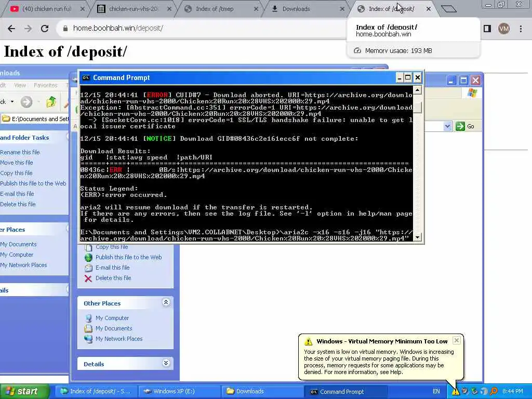Switch to Downloads taskbar button
Viewport: 532px width, 399px height.
point(262,391)
